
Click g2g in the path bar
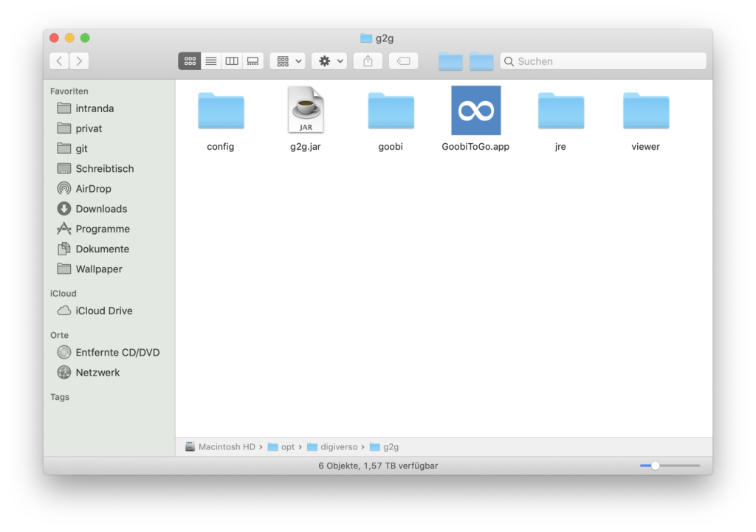coord(384,446)
